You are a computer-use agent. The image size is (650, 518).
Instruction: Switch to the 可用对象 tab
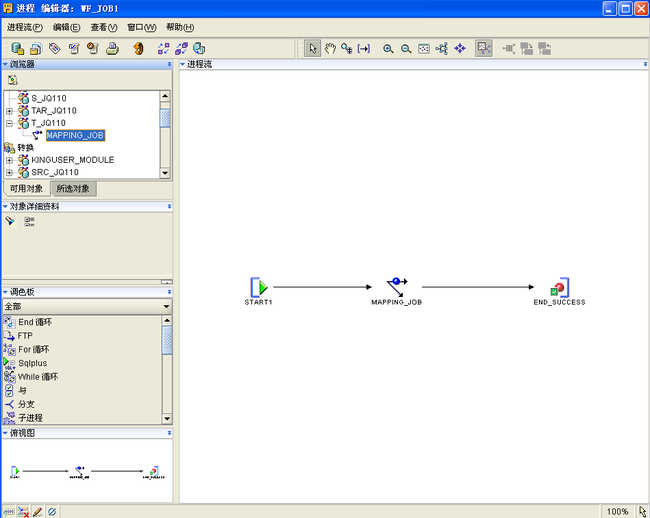(26, 189)
